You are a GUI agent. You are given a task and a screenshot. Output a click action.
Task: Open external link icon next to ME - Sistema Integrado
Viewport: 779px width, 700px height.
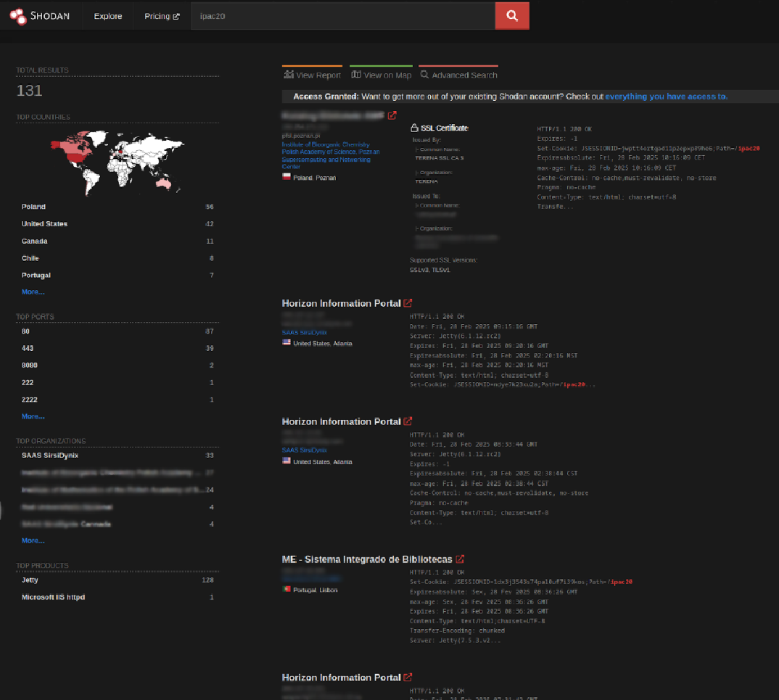pyautogui.click(x=460, y=559)
